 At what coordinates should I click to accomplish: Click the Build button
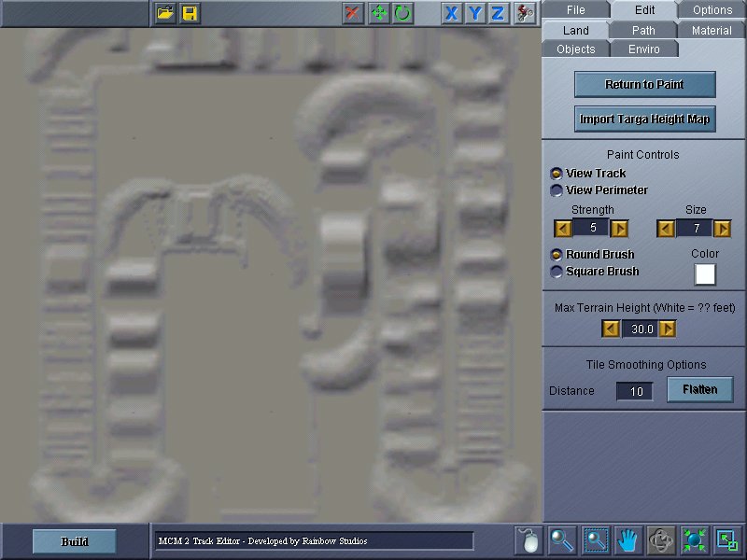tap(75, 541)
